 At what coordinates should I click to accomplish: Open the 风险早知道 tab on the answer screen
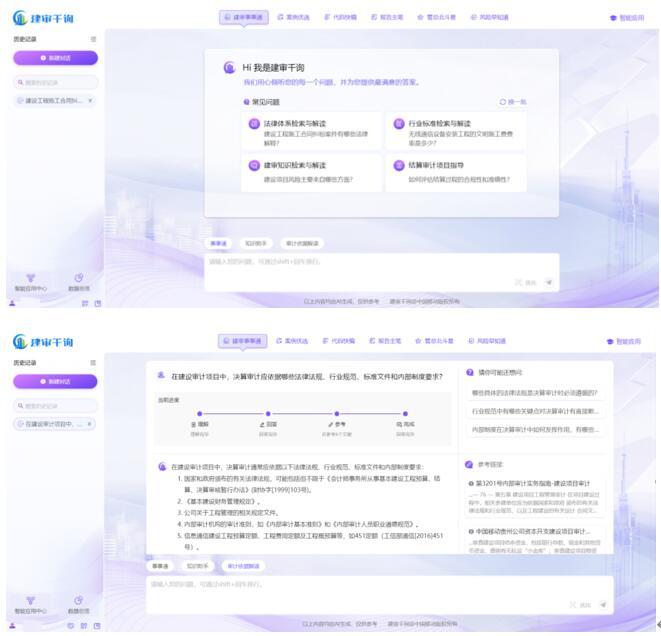click(487, 341)
